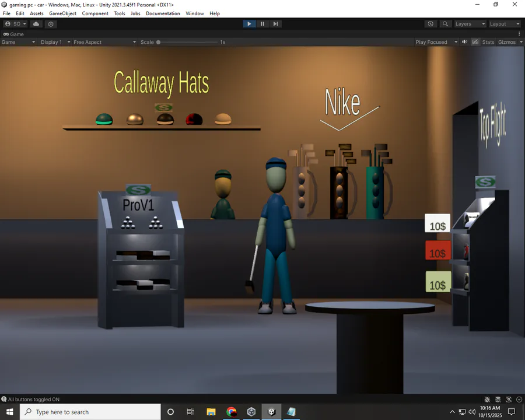The height and width of the screenshot is (420, 525).
Task: Open the Window menu
Action: 195,13
